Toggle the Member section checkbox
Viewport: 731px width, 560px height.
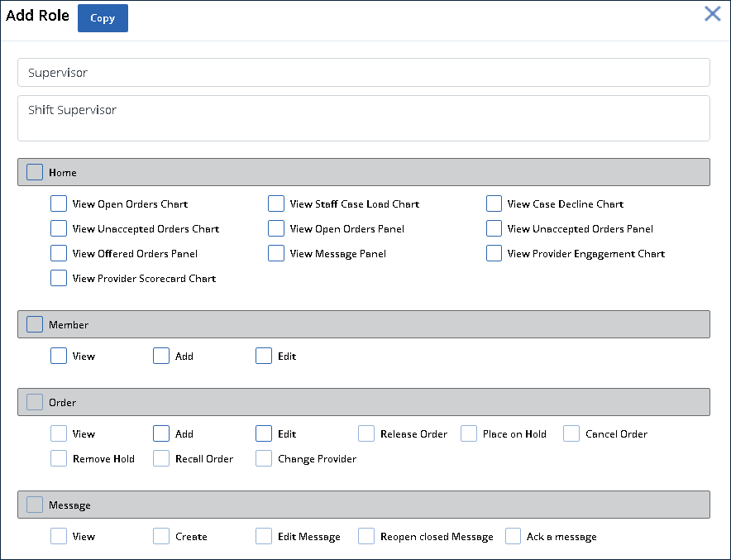[x=35, y=324]
